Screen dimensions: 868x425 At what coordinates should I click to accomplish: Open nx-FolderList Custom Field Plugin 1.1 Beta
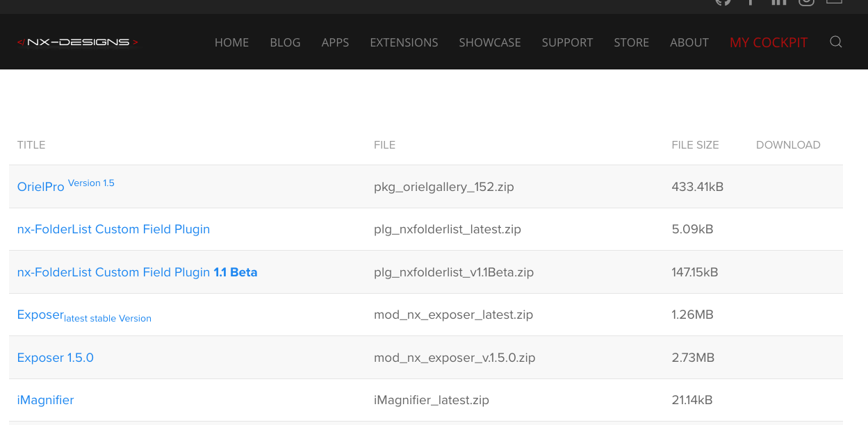coord(137,272)
